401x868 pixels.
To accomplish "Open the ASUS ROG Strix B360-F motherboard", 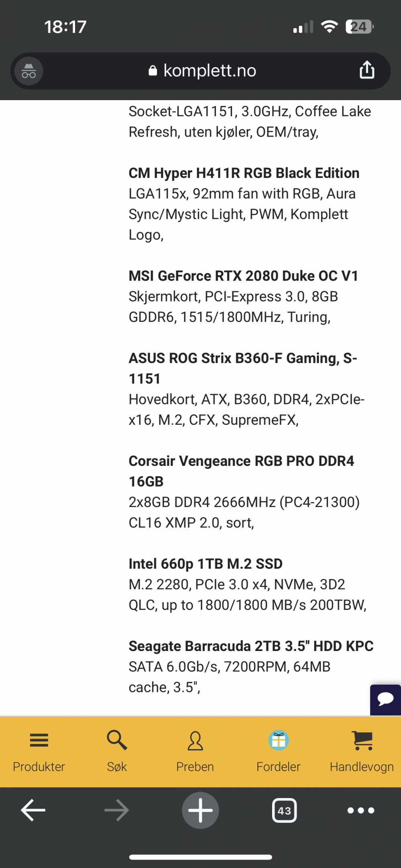I will [x=243, y=368].
